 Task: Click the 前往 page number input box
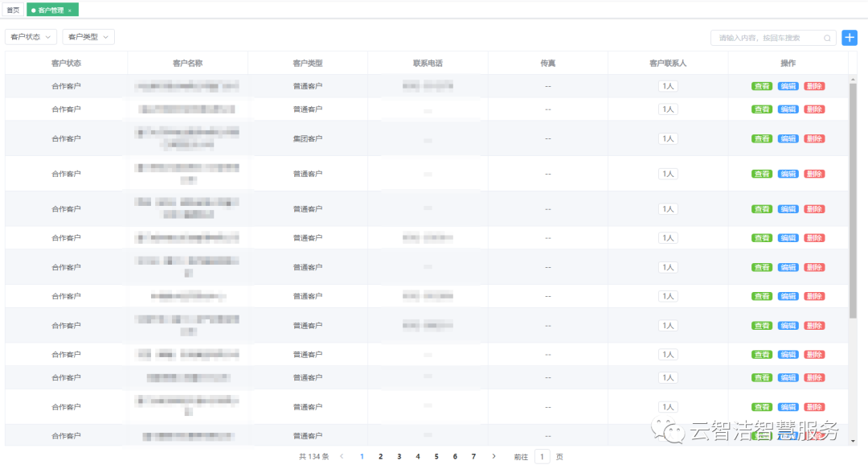click(x=542, y=456)
